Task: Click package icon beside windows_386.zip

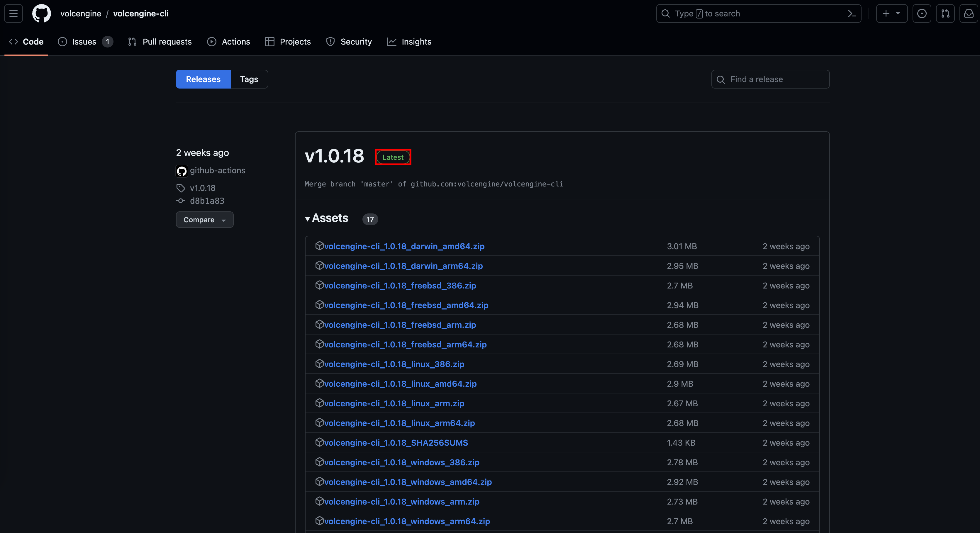Action: [319, 462]
